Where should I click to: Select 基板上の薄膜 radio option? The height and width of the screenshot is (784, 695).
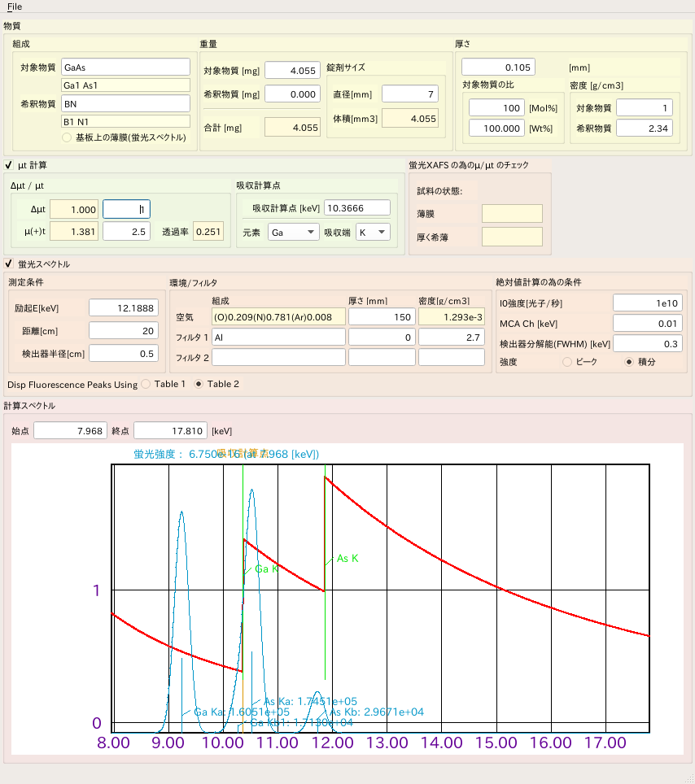click(x=67, y=137)
